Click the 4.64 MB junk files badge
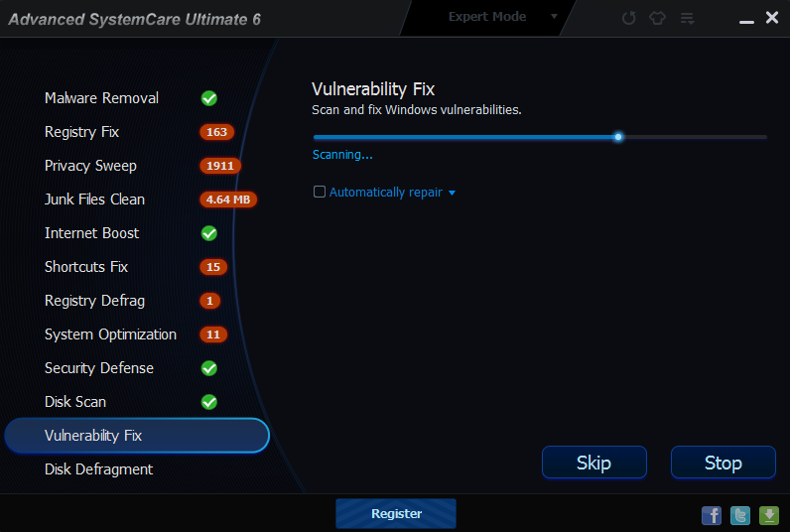 pos(228,199)
